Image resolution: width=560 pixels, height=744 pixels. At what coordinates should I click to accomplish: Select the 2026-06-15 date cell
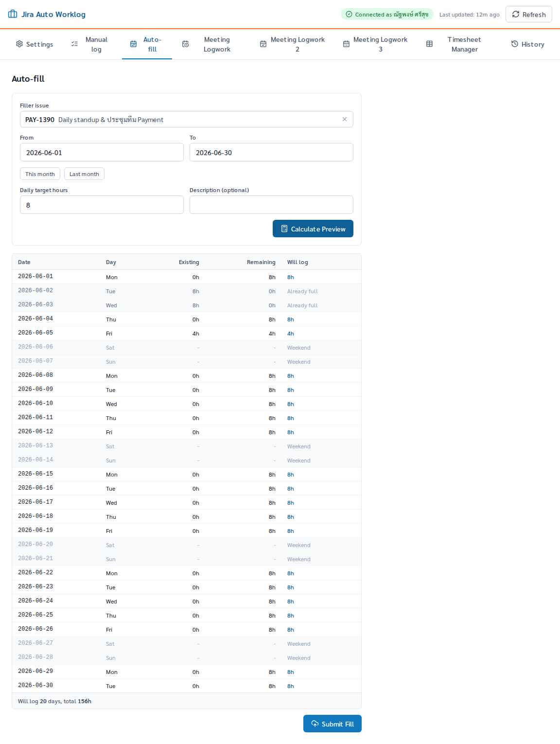click(35, 474)
